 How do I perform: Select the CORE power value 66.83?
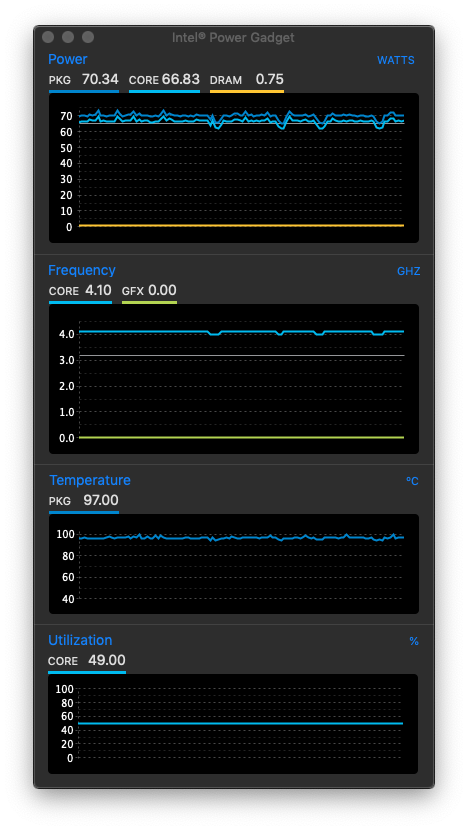(181, 79)
